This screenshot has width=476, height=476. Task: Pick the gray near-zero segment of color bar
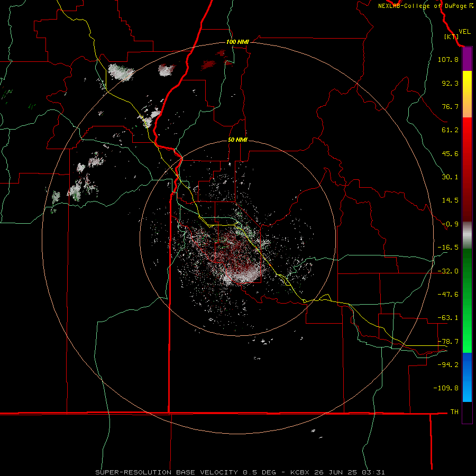pos(467,235)
